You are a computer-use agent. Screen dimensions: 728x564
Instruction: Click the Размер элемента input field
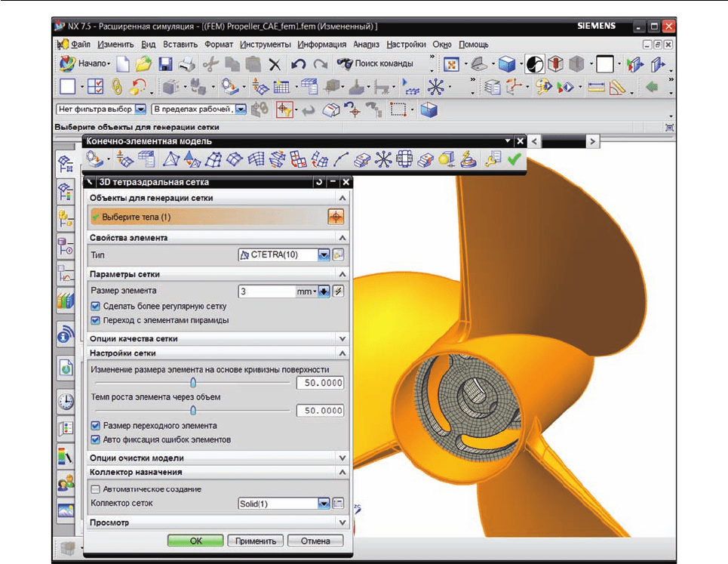click(x=266, y=291)
